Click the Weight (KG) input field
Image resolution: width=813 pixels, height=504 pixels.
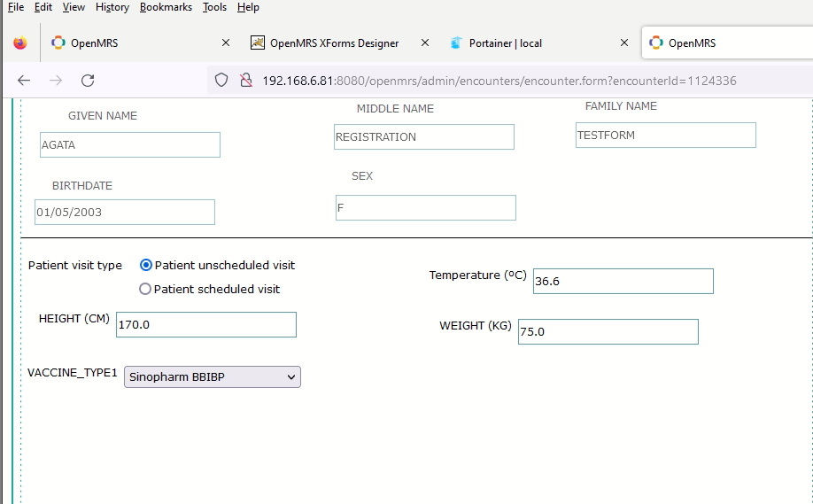[608, 332]
